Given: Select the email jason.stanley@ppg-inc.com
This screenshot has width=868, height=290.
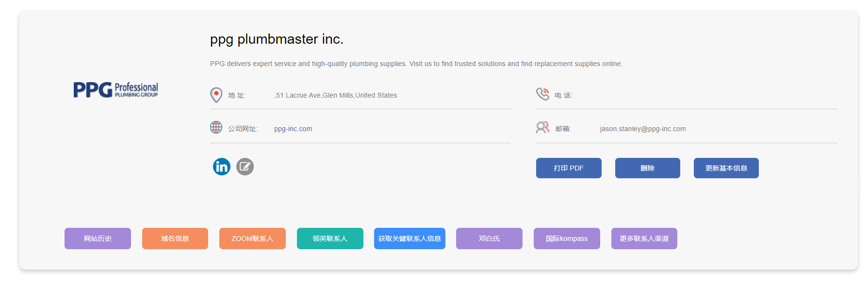Looking at the screenshot, I should pyautogui.click(x=643, y=129).
